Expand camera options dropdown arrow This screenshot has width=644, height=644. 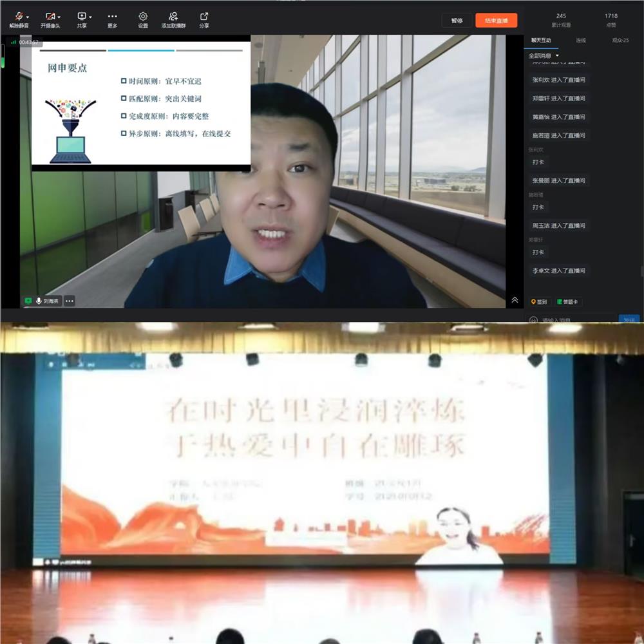point(59,17)
